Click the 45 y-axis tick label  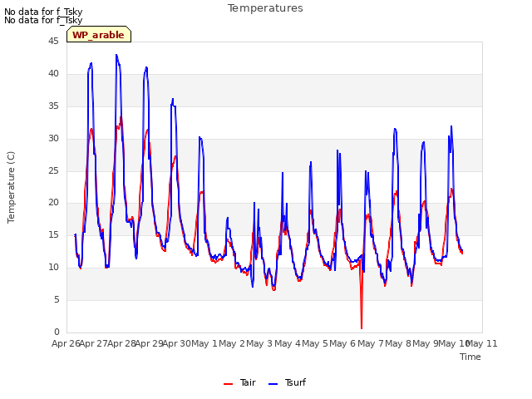click(x=53, y=42)
